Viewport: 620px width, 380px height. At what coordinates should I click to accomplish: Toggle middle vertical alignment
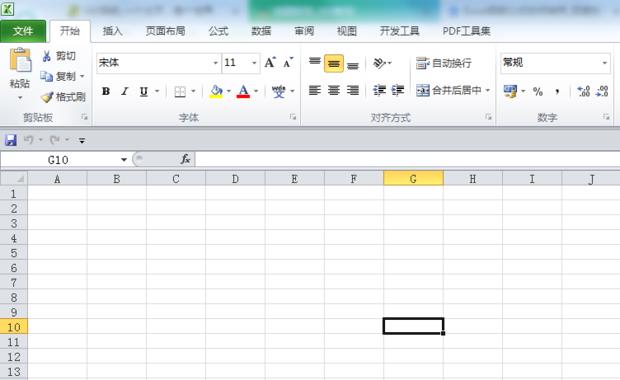click(x=334, y=63)
